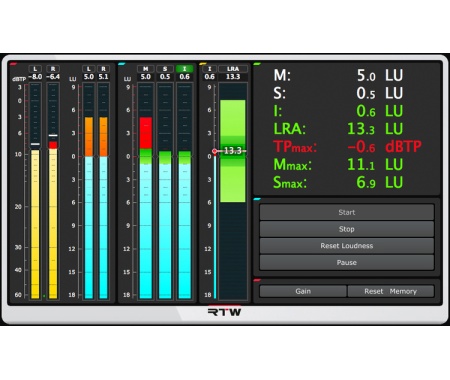Click the cyan corner marker of the Start/Stop panel
The height and width of the screenshot is (380, 450).
coord(257,199)
